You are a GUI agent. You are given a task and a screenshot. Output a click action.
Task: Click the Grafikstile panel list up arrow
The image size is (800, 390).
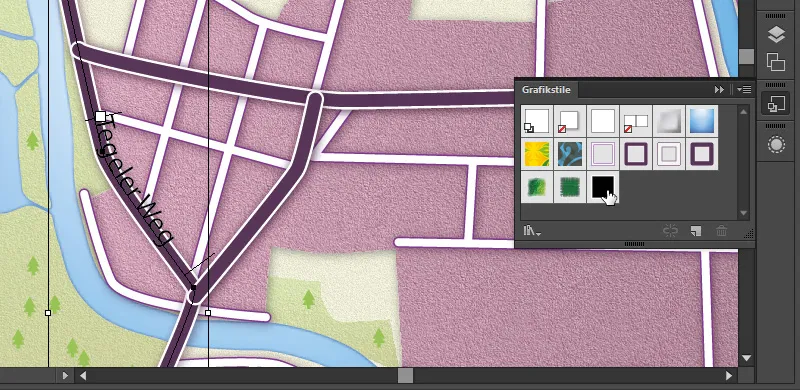click(x=743, y=112)
